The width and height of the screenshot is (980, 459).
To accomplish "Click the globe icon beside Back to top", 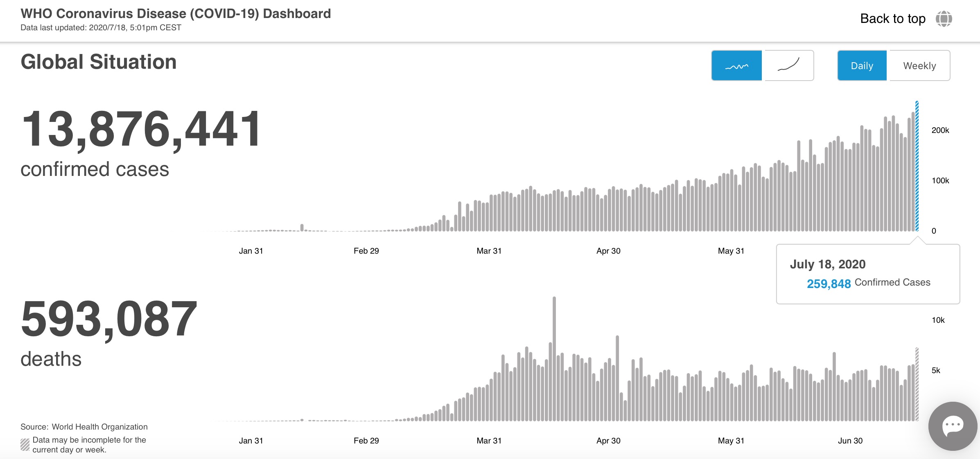I will [x=944, y=19].
